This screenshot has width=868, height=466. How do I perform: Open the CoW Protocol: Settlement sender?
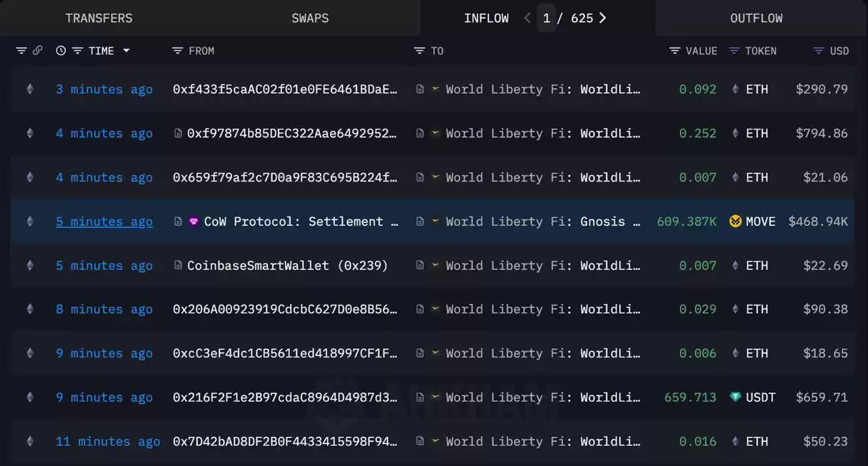pos(301,221)
